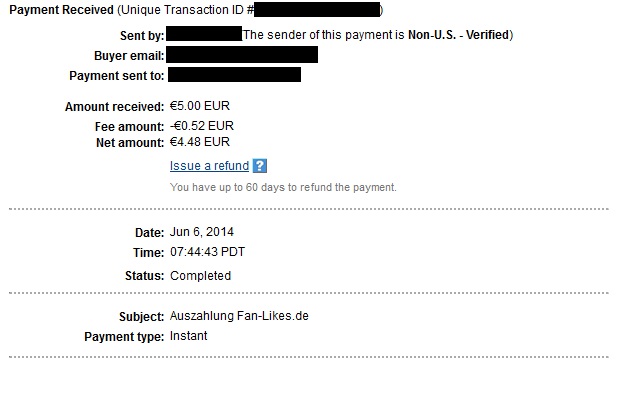
Task: Click the 60 days refund notice text
Action: [283, 187]
